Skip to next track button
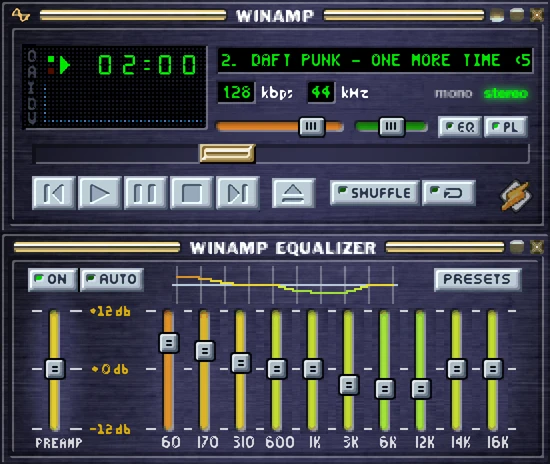This screenshot has width=550, height=464. click(x=238, y=193)
